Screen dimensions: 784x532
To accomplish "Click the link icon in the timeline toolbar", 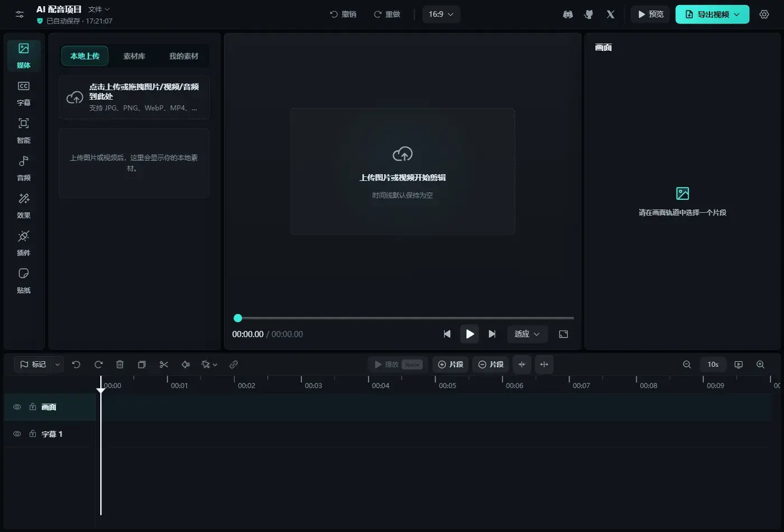I will coord(234,365).
